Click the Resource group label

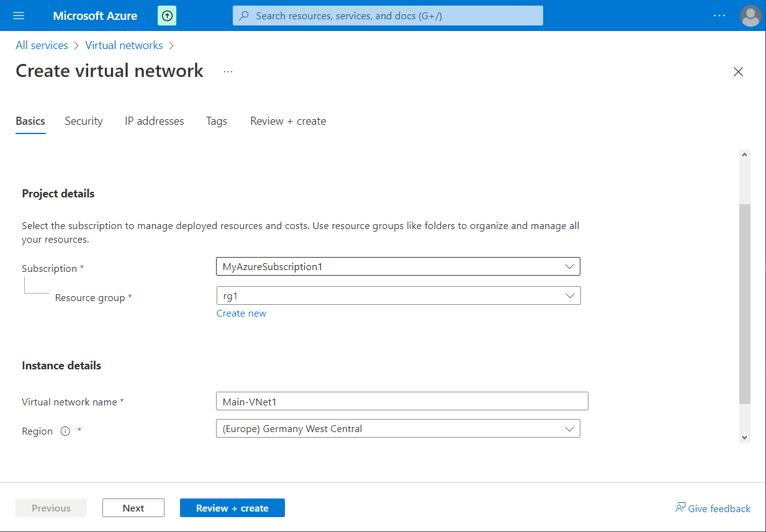(x=90, y=298)
